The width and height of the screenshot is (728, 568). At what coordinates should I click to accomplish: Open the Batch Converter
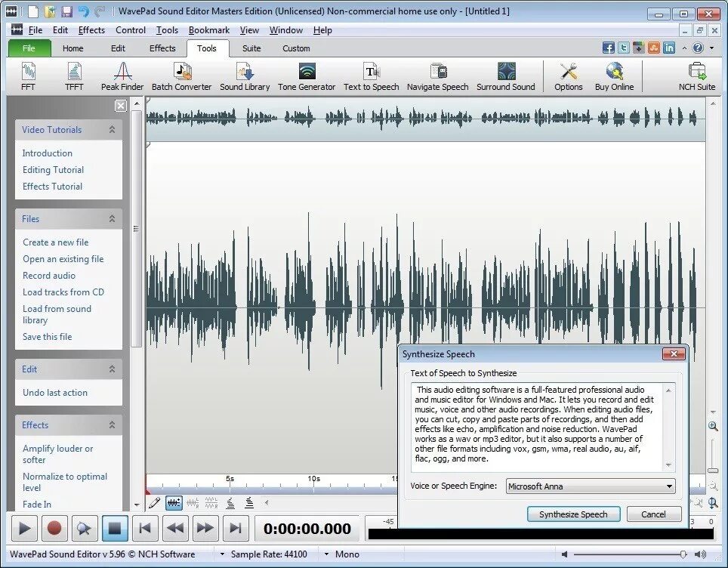[x=181, y=76]
